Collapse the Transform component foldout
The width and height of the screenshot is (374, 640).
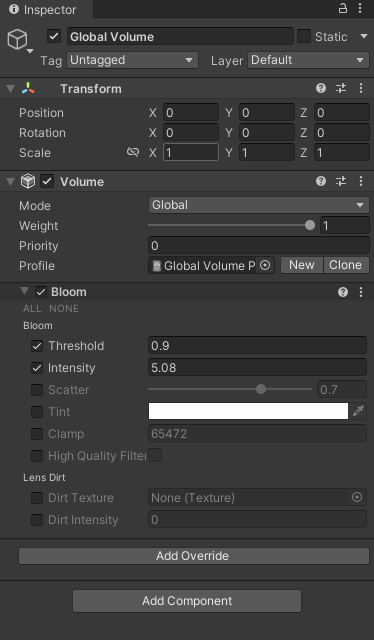click(11, 88)
